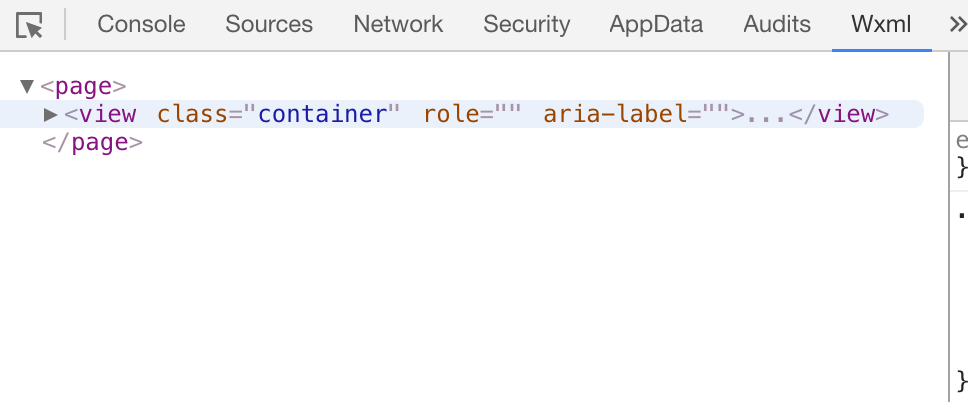Activate the inspect element picker icon
The height and width of the screenshot is (402, 968).
point(30,25)
